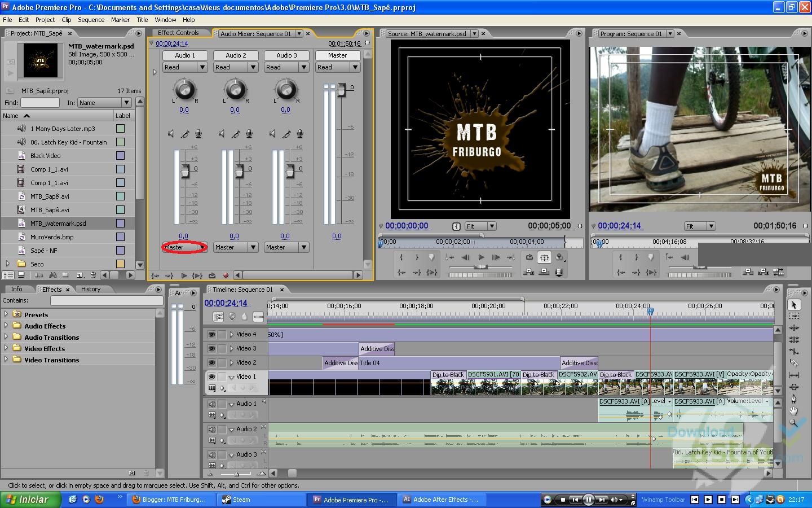This screenshot has height=508, width=812.
Task: Select the Rolling Edit tool
Action: pyautogui.click(x=794, y=340)
